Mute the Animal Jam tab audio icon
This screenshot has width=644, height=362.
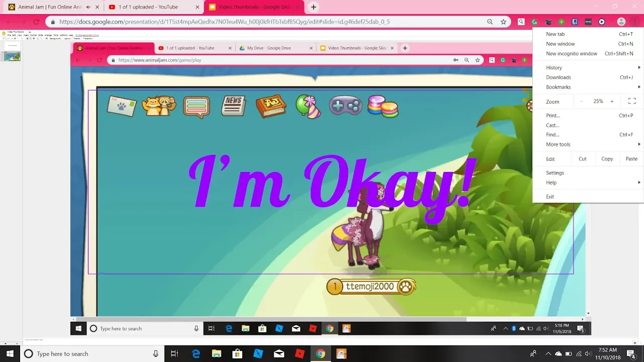[x=89, y=7]
